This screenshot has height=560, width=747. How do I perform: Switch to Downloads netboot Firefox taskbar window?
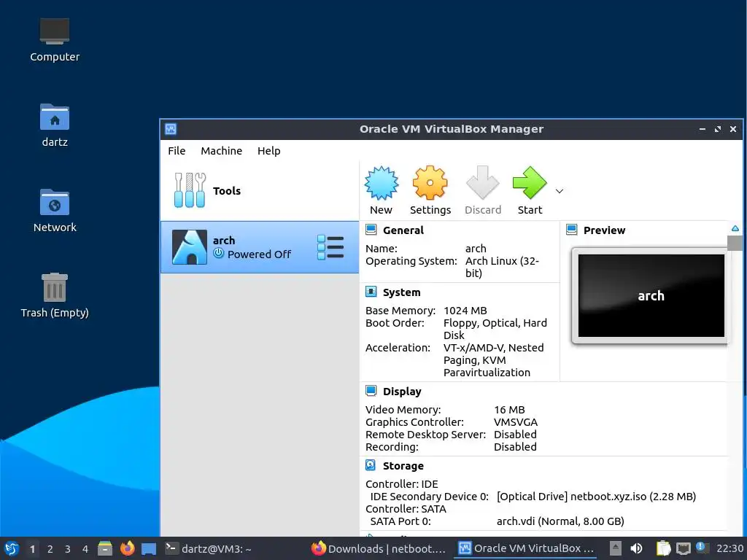379,548
